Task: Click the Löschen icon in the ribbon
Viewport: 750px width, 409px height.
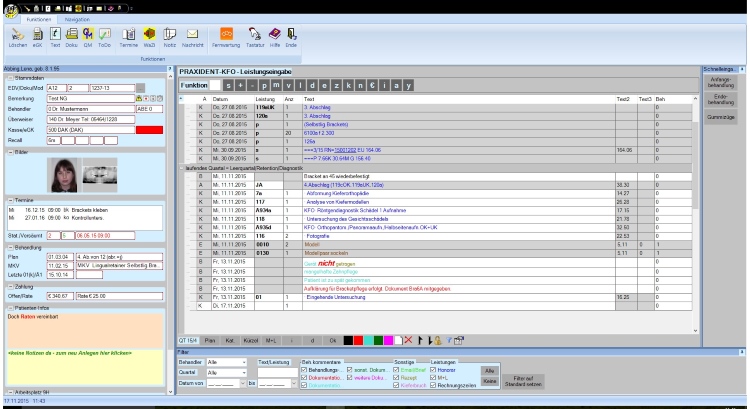Action: (x=15, y=37)
